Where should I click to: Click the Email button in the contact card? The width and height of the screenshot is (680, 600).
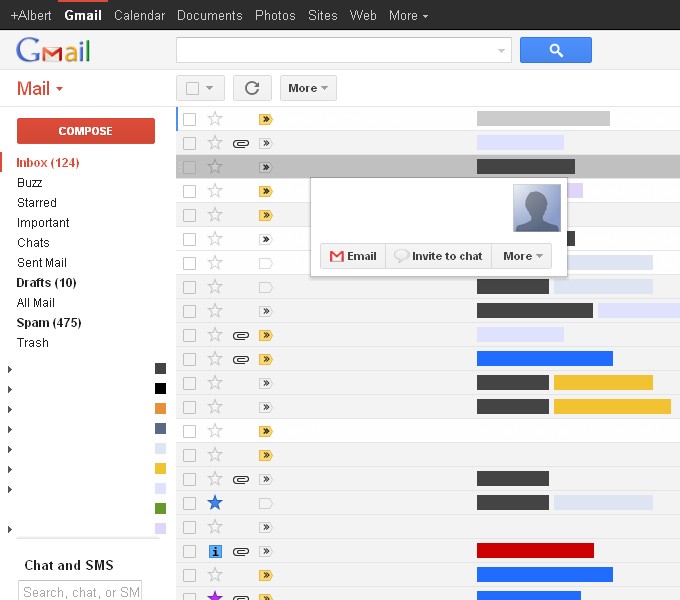pos(353,256)
